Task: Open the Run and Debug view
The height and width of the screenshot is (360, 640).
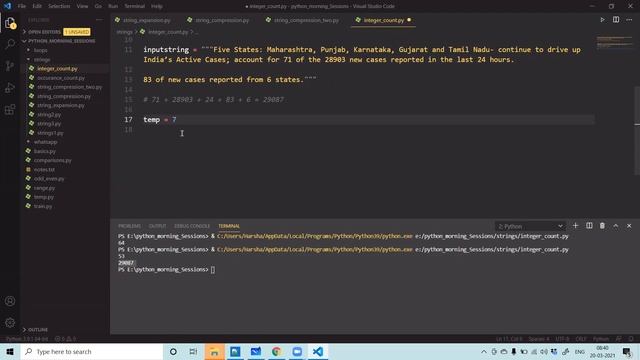Action: pos(10,88)
